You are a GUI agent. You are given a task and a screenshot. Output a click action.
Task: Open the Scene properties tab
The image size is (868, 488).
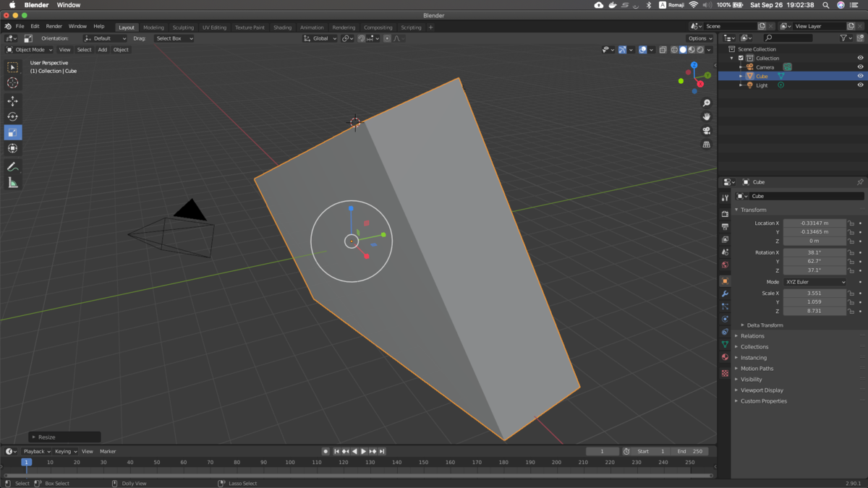pyautogui.click(x=725, y=252)
